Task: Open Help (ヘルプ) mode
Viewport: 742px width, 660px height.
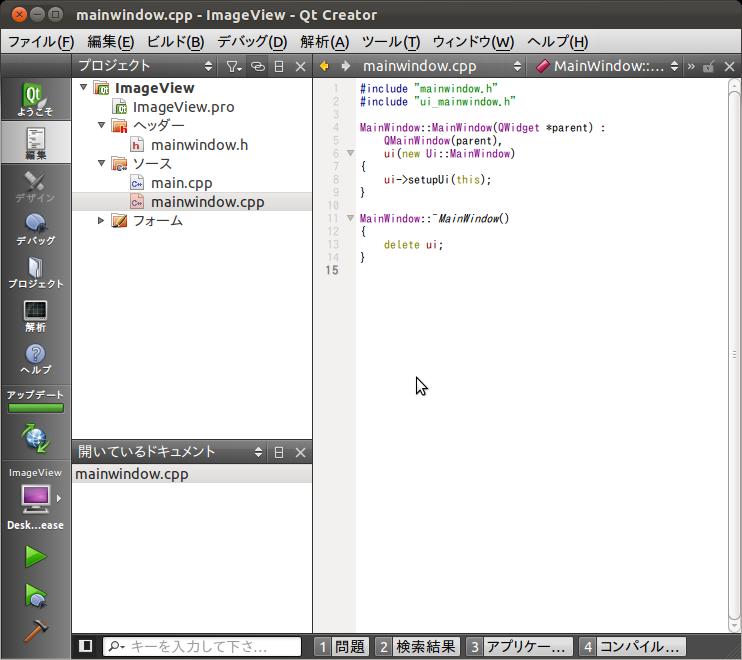Action: coord(35,359)
